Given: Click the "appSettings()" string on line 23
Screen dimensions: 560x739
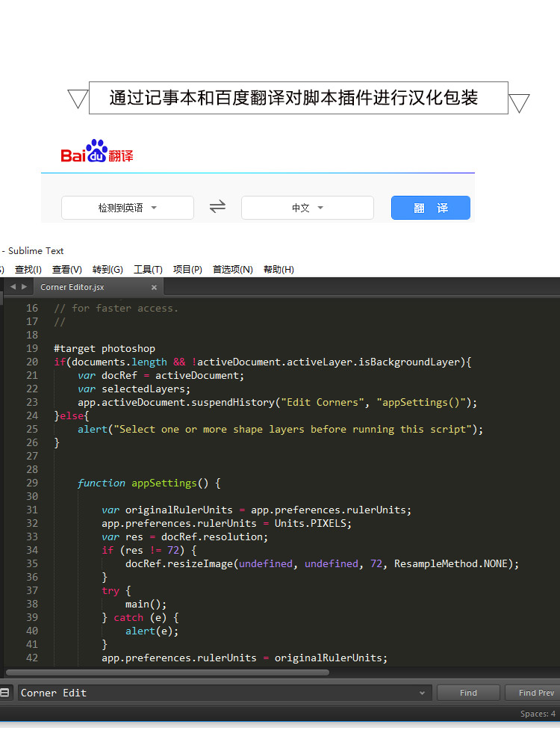Looking at the screenshot, I should (421, 403).
